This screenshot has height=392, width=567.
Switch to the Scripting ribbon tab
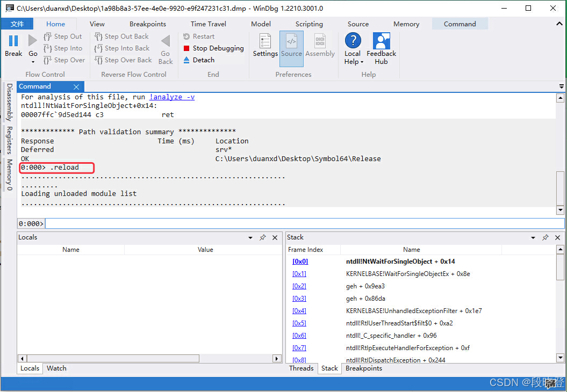[309, 24]
